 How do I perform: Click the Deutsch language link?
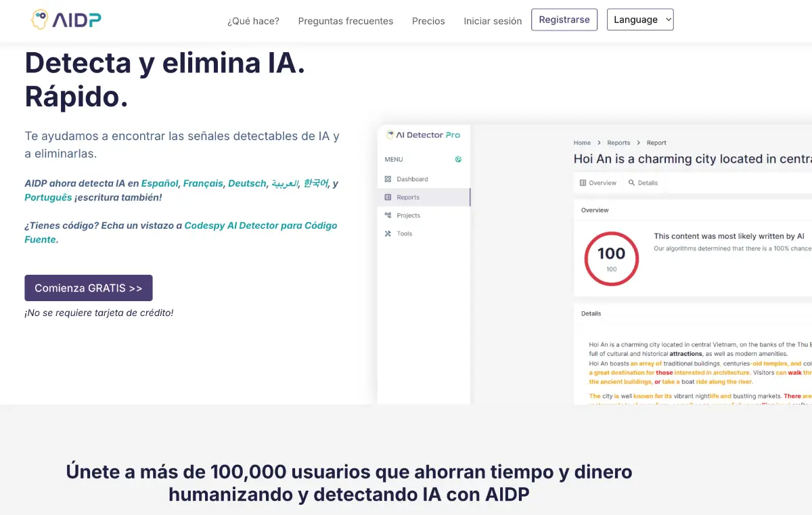click(x=247, y=183)
